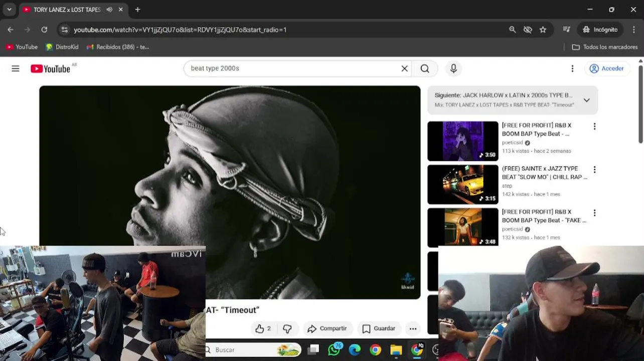The image size is (644, 361).
Task: Open the Incógnito profile chip
Action: [x=600, y=30]
